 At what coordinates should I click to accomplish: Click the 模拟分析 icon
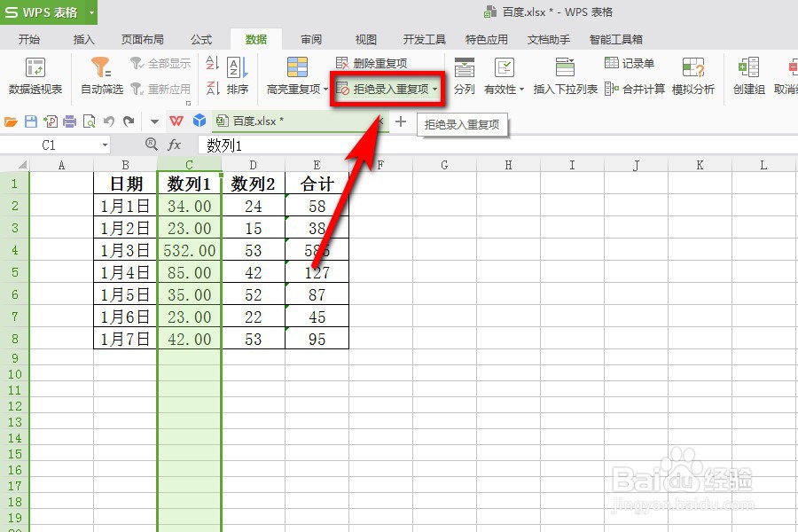pos(692,75)
